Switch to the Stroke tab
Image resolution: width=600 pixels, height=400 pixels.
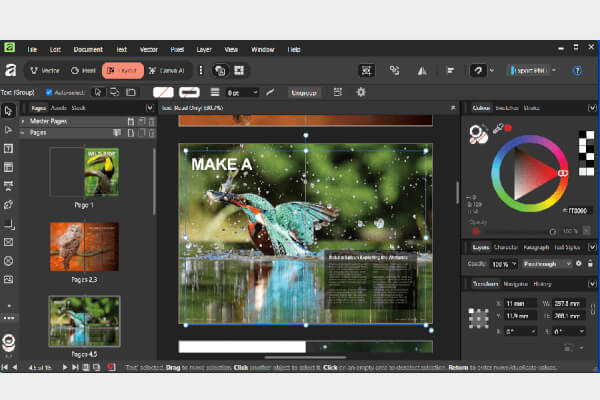click(x=532, y=108)
